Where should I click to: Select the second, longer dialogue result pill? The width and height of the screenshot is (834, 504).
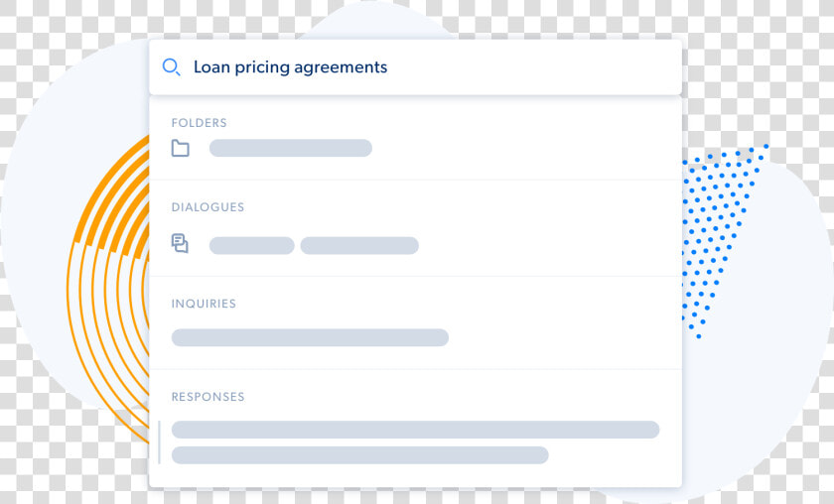point(359,246)
